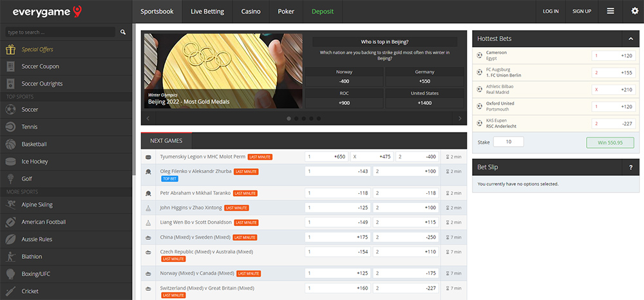Image resolution: width=644 pixels, height=300 pixels.
Task: Collapse the Hottest Bets panel
Action: pyautogui.click(x=630, y=39)
